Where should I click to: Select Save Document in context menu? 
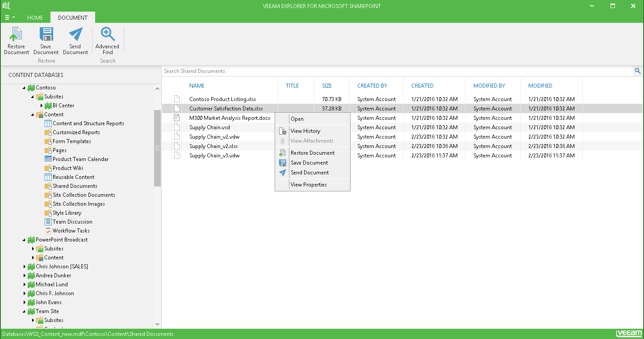point(313,163)
